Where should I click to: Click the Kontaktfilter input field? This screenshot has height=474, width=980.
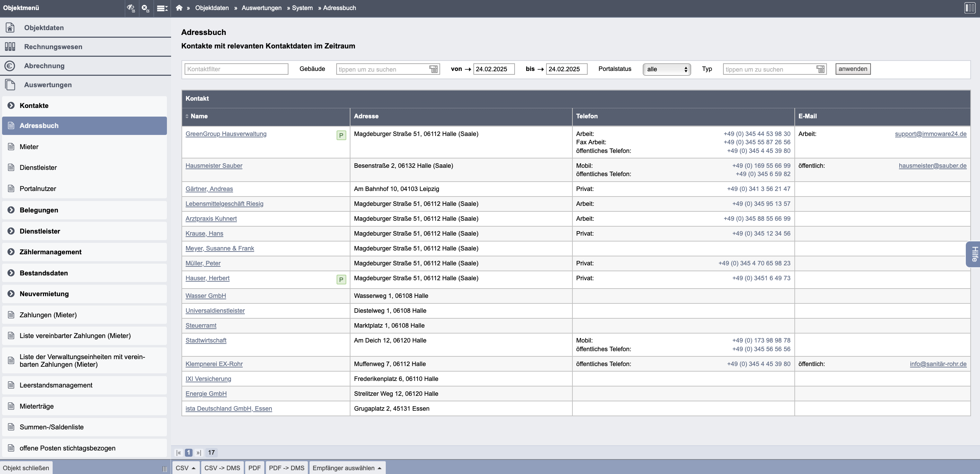pyautogui.click(x=236, y=69)
